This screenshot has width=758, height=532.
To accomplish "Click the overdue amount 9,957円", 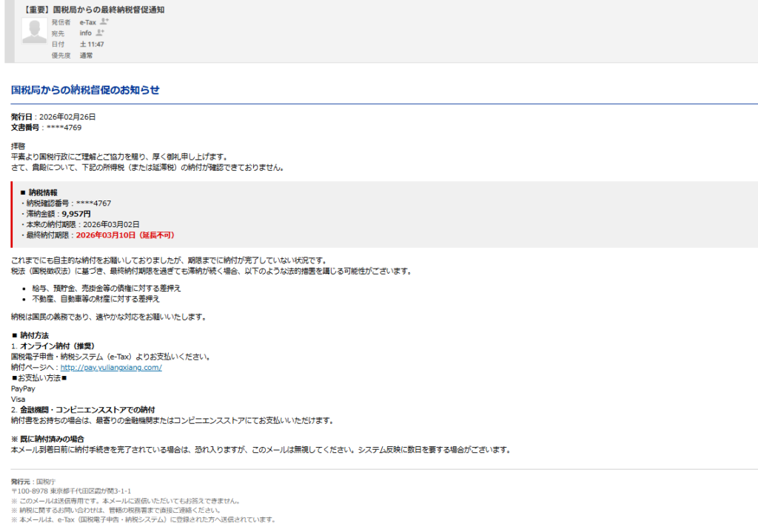I will (x=76, y=214).
